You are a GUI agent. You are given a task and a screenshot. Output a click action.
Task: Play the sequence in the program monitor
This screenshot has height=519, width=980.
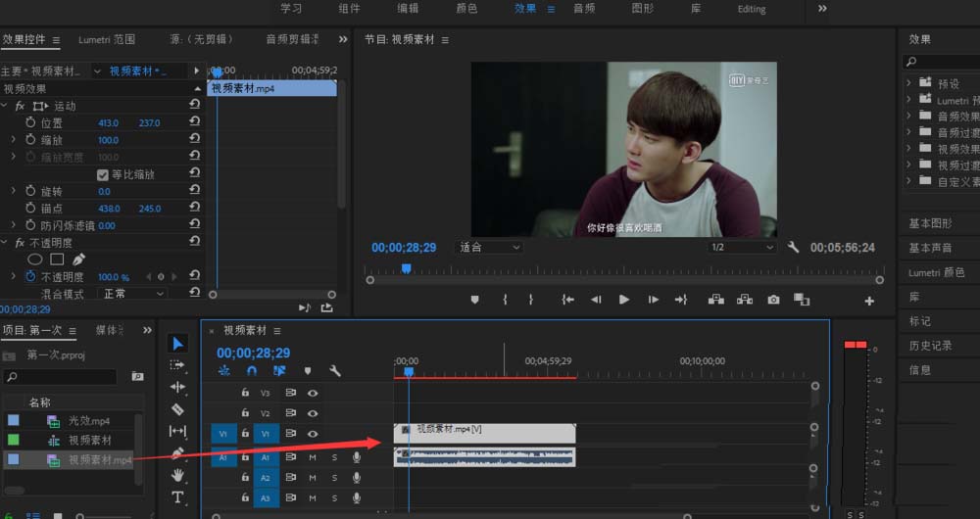pos(623,300)
